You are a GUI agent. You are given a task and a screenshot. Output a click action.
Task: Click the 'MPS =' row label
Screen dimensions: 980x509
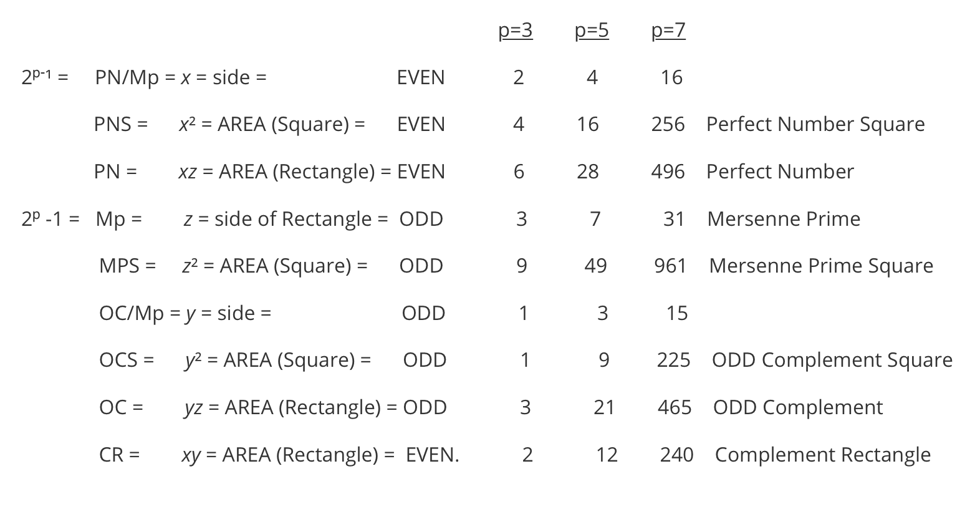click(x=127, y=266)
